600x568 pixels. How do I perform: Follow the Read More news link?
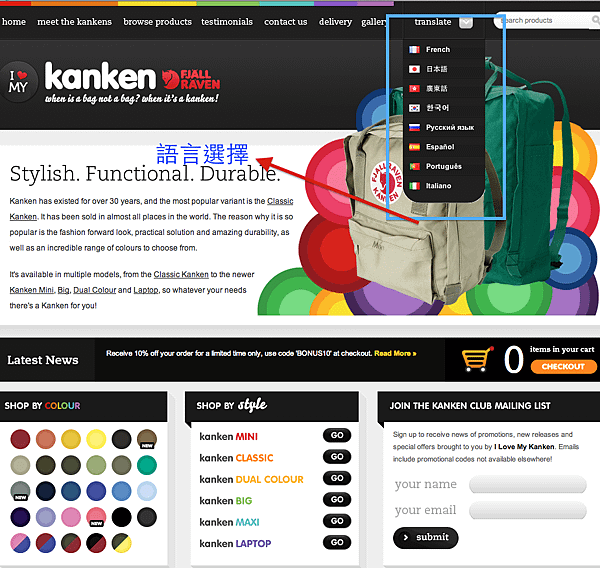(x=395, y=354)
